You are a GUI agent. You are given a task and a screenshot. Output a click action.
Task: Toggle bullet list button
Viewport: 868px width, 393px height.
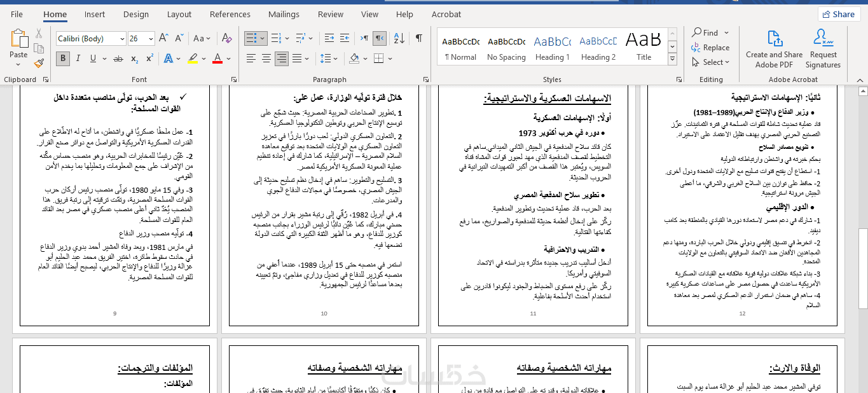pyautogui.click(x=252, y=39)
